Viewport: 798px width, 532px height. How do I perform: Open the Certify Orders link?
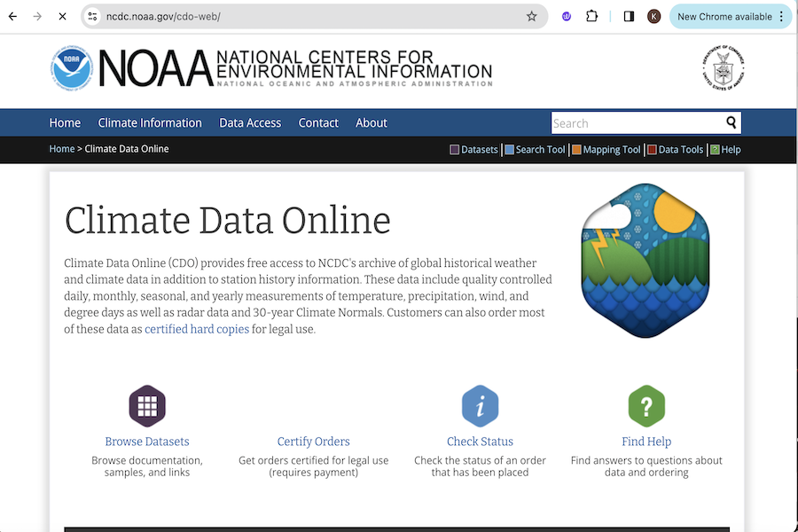point(314,442)
